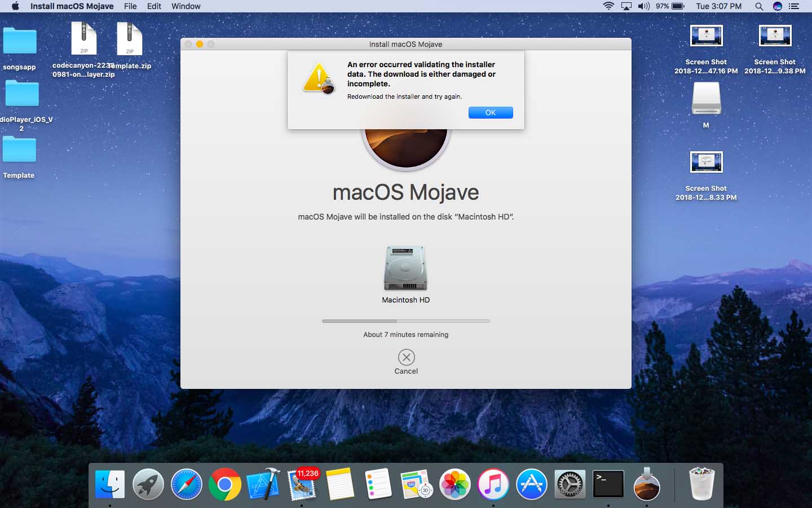This screenshot has width=812, height=508.
Task: Open Launchpad from the Dock
Action: [148, 484]
